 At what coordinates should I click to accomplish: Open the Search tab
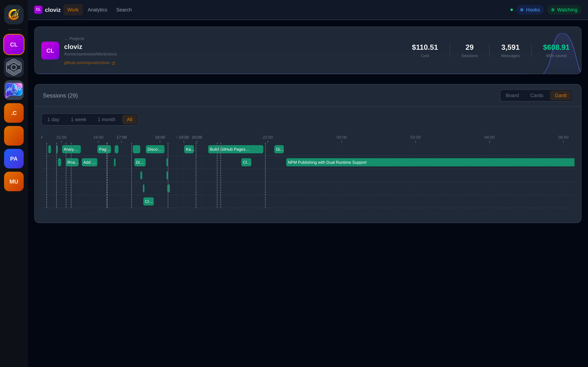click(124, 10)
